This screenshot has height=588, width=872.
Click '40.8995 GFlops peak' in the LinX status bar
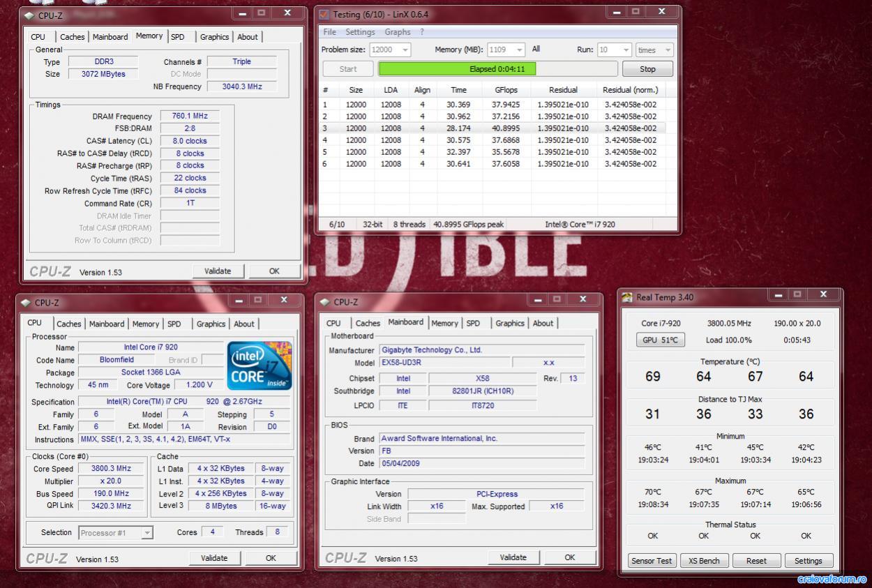coord(469,225)
